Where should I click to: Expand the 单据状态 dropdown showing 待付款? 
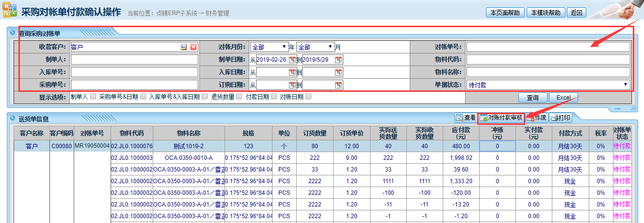[x=548, y=85]
